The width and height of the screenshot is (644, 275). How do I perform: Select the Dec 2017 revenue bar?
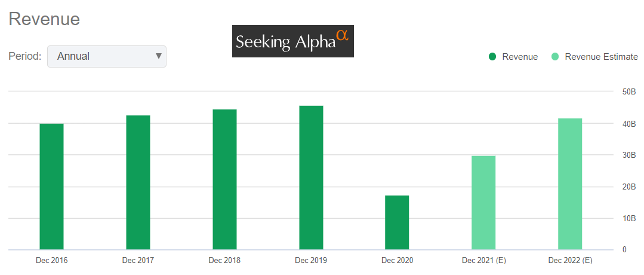138,182
